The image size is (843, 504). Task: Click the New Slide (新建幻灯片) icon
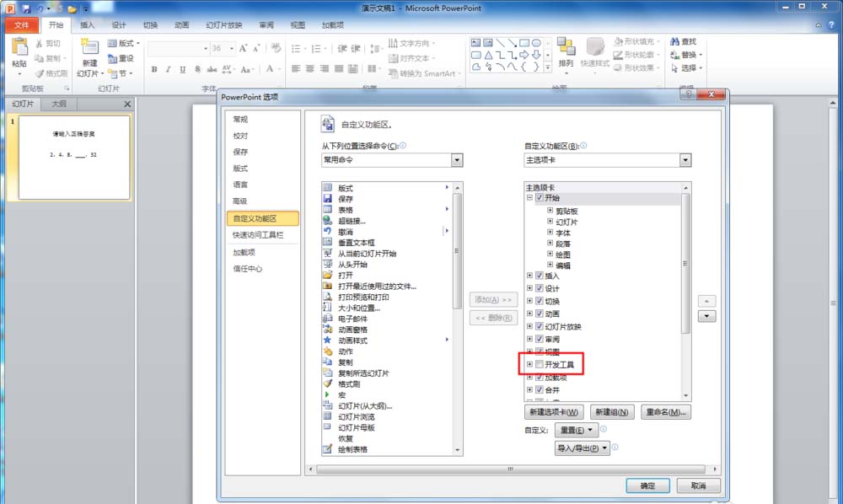pyautogui.click(x=89, y=47)
